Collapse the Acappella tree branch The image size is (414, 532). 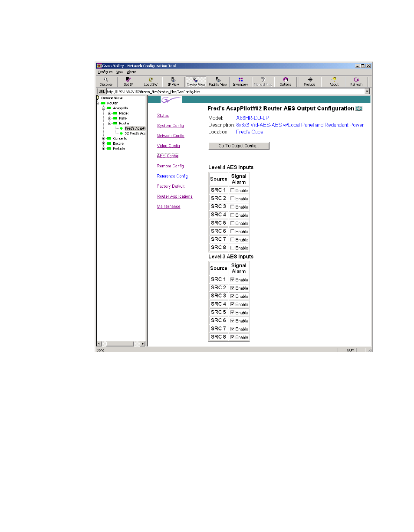click(x=104, y=108)
